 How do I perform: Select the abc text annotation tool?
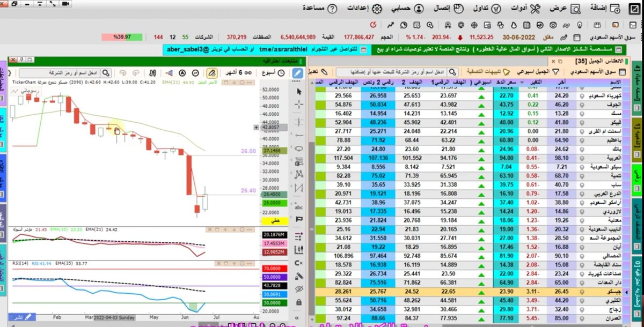299,206
